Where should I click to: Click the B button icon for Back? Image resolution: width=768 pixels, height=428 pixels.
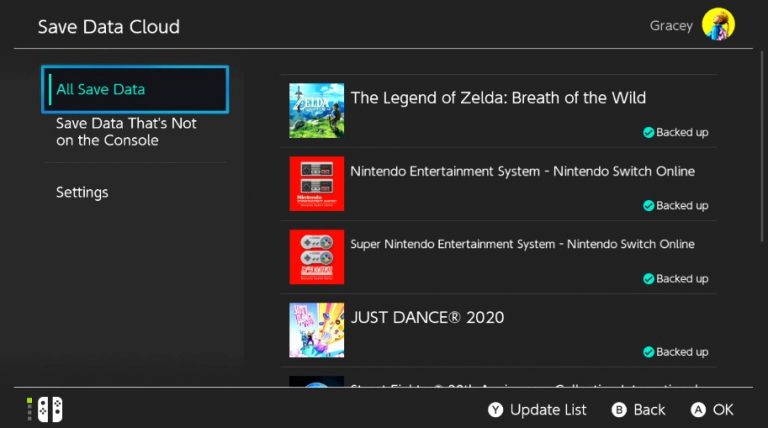point(619,410)
